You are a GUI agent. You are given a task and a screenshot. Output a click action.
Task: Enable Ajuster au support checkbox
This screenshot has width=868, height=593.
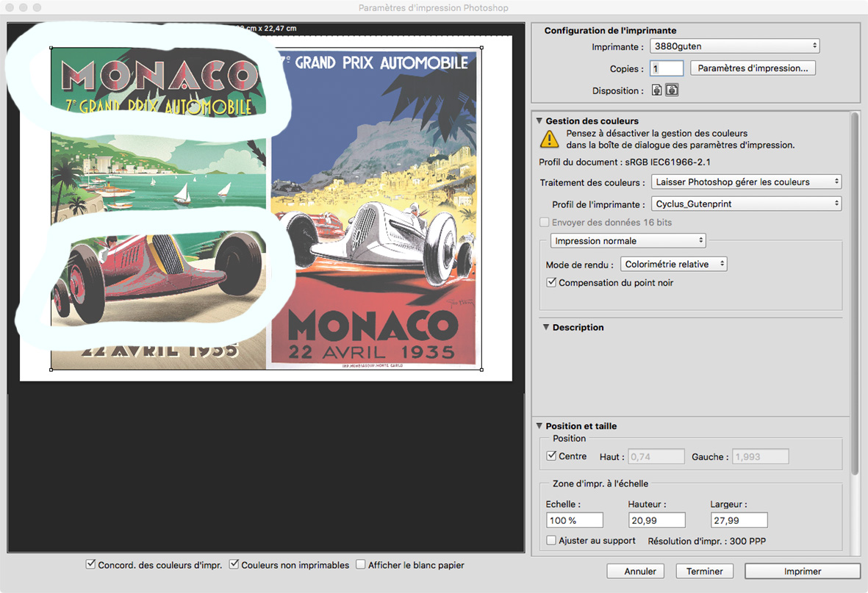[552, 541]
